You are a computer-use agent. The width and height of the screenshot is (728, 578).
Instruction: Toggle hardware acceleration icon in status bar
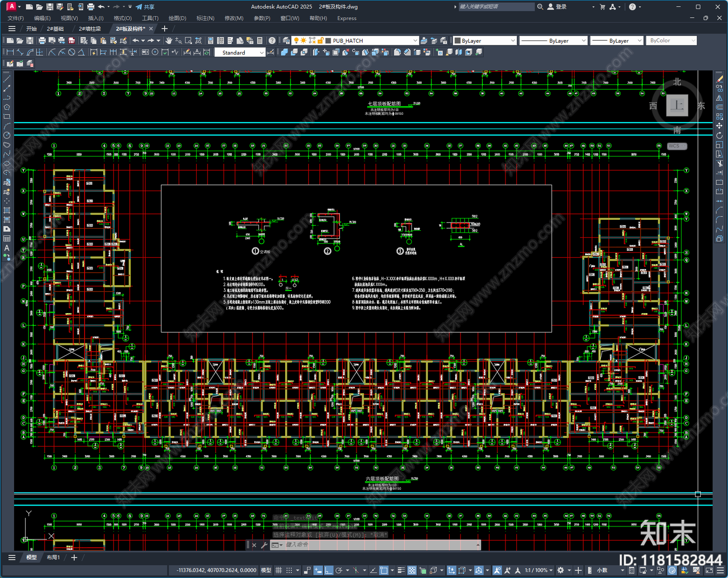click(672, 570)
